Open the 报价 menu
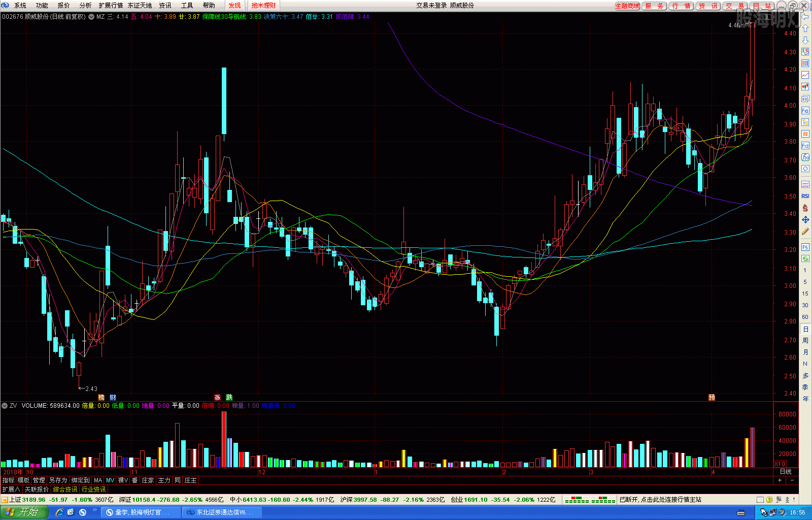The image size is (812, 520). click(64, 5)
